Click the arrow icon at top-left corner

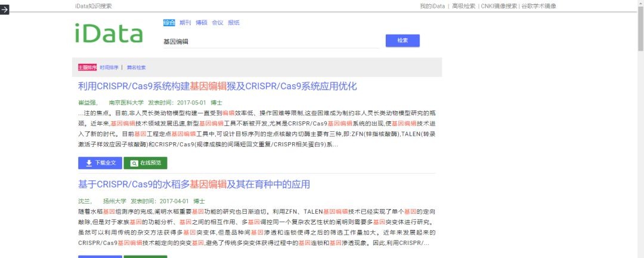pos(4,10)
